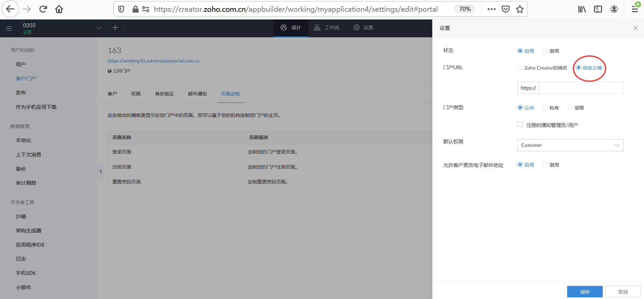The width and height of the screenshot is (644, 299).
Task: Choose Zoho Creator的域名 portal URL option
Action: pos(520,68)
